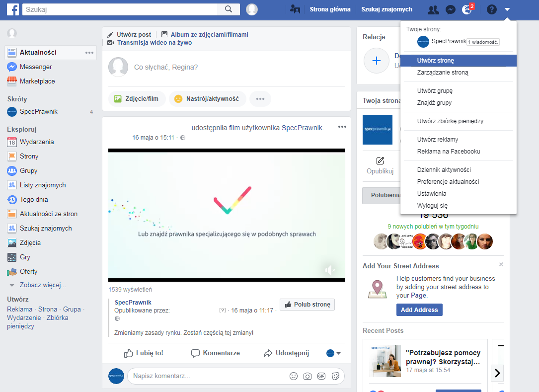Select Utwórz stronę from menu
The image size is (539, 392).
pos(436,61)
